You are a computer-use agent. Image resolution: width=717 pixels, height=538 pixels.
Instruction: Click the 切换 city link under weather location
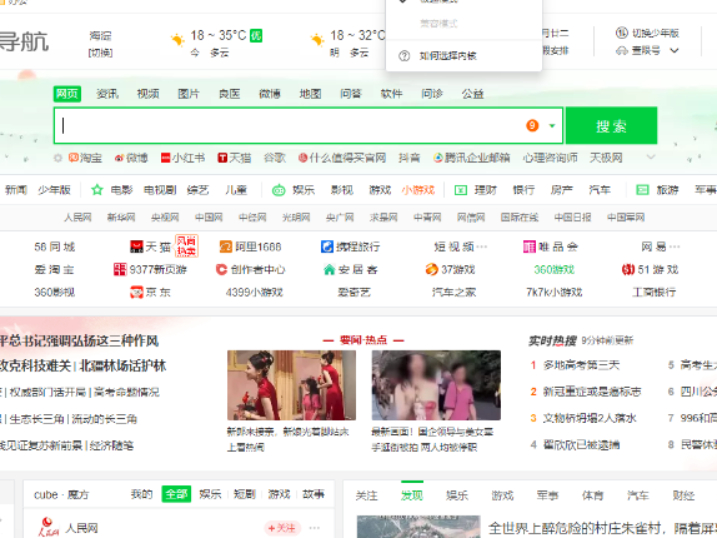pyautogui.click(x=100, y=53)
